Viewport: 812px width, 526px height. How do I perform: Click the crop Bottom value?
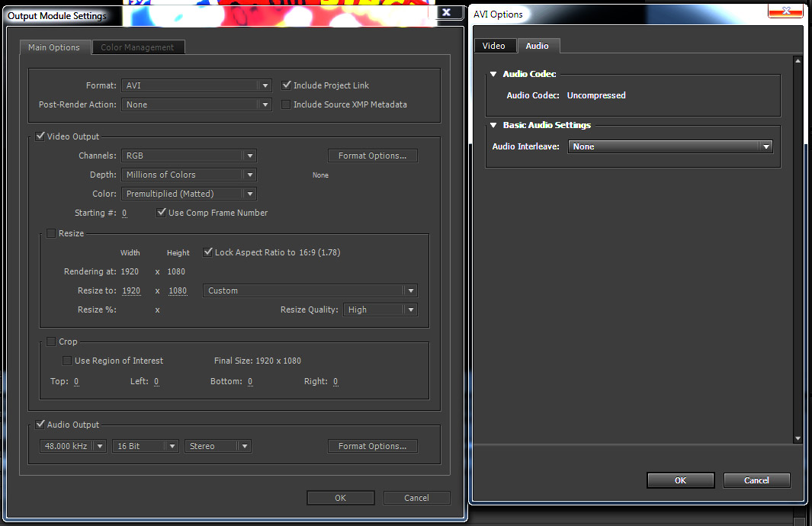pos(250,382)
